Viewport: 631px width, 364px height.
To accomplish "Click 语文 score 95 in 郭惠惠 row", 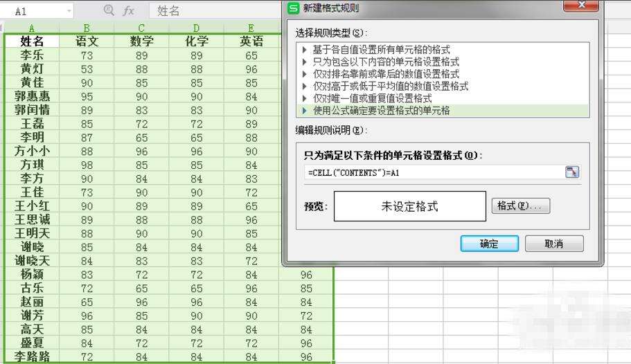I will [x=87, y=96].
